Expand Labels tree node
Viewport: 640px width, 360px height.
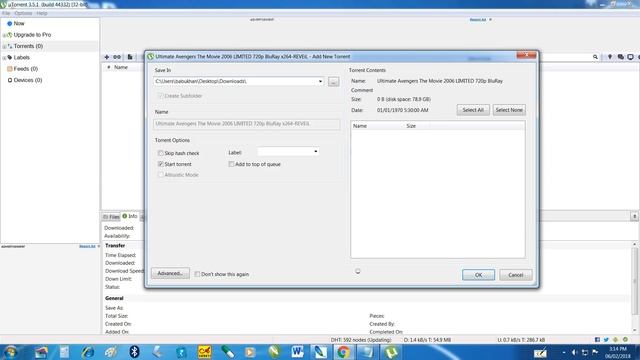coord(4,58)
